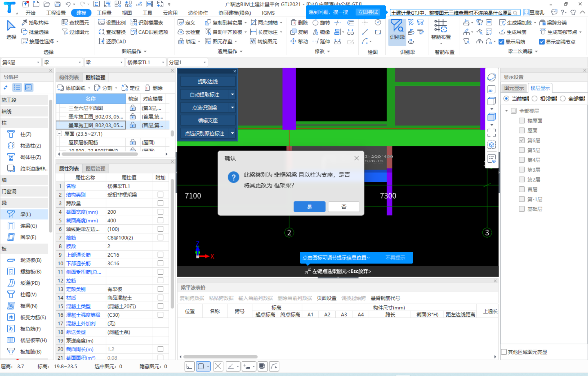Click the 提取边线 button

point(208,81)
